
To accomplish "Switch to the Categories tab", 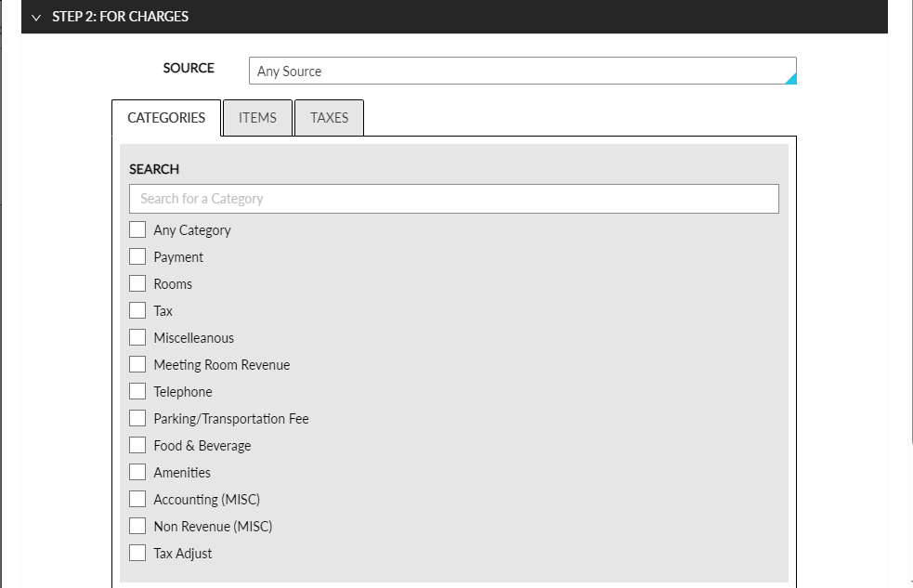I will [x=166, y=118].
